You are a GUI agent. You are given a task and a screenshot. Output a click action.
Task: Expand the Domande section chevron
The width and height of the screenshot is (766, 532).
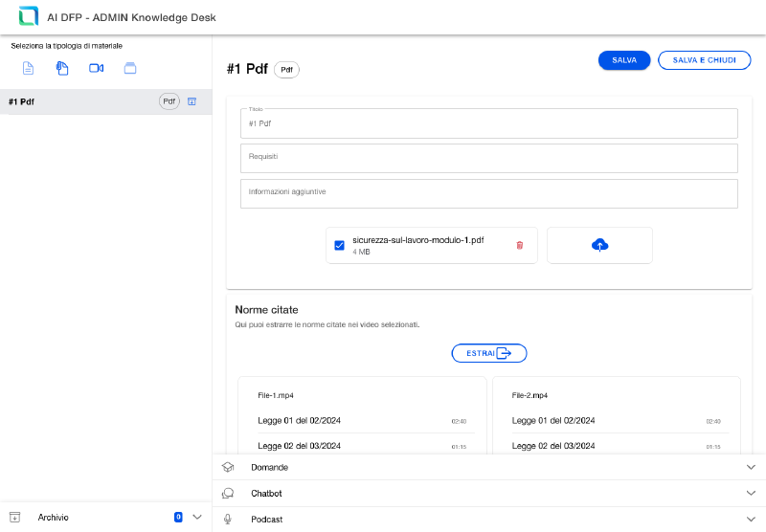(x=752, y=467)
